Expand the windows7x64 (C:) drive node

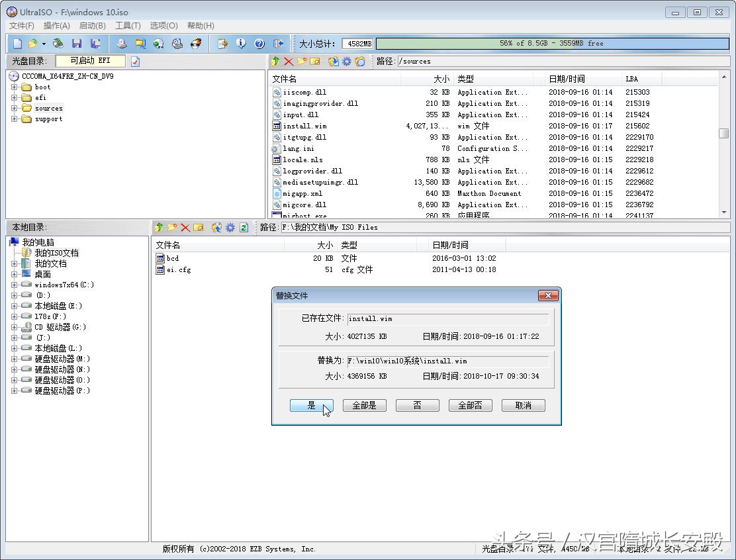[14, 285]
